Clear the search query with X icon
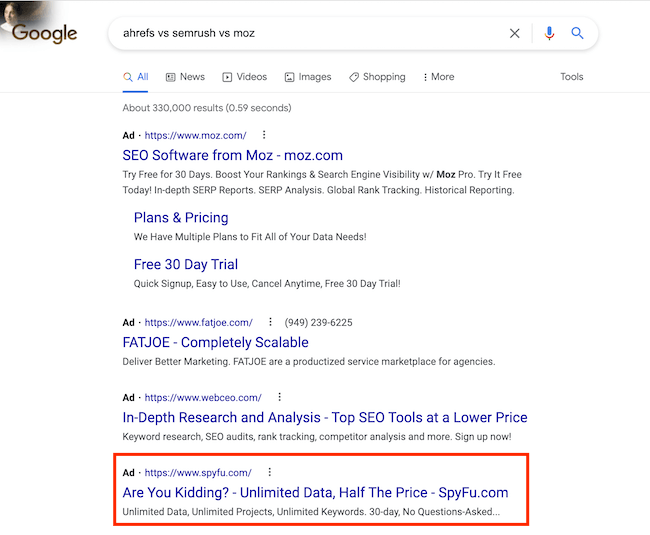 coord(515,33)
